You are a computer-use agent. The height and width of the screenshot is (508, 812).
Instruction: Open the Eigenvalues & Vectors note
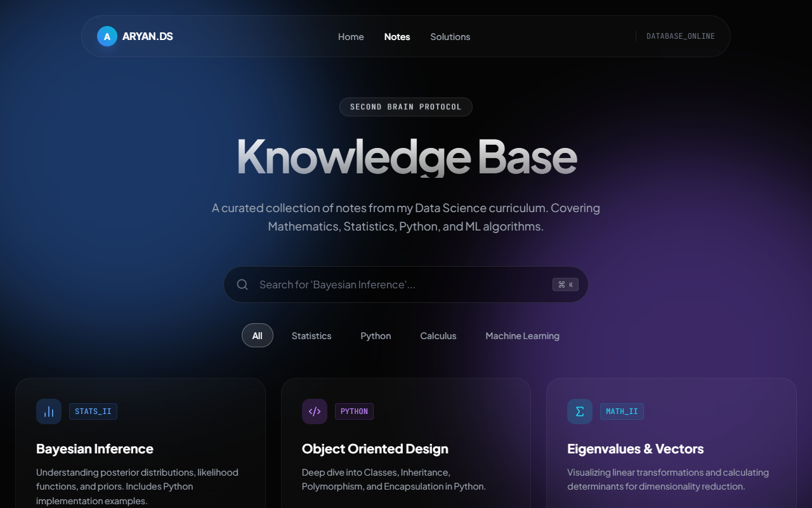click(x=635, y=449)
